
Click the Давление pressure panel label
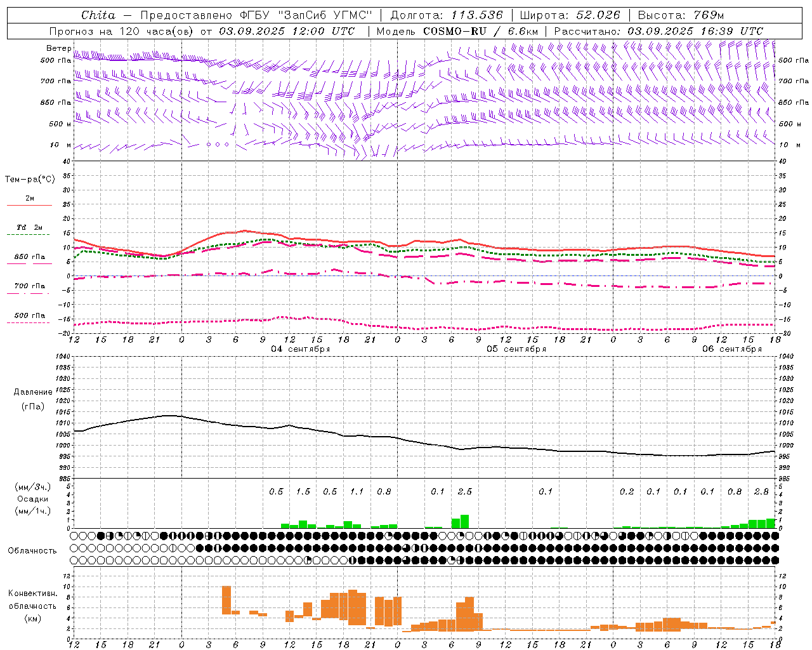[33, 392]
